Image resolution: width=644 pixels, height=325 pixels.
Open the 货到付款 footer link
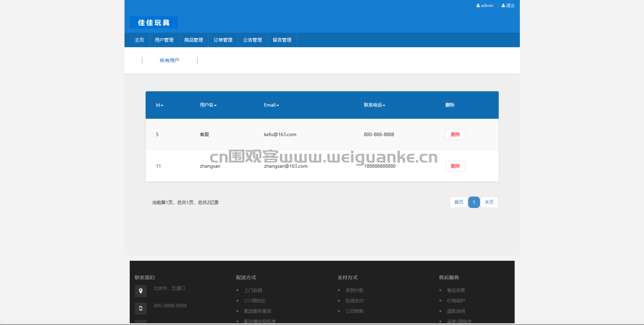tap(354, 290)
